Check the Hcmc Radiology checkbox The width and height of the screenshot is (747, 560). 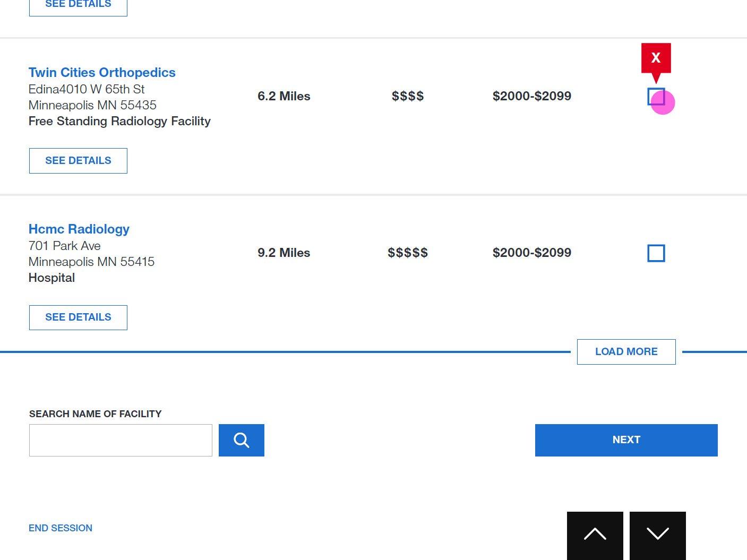[656, 253]
